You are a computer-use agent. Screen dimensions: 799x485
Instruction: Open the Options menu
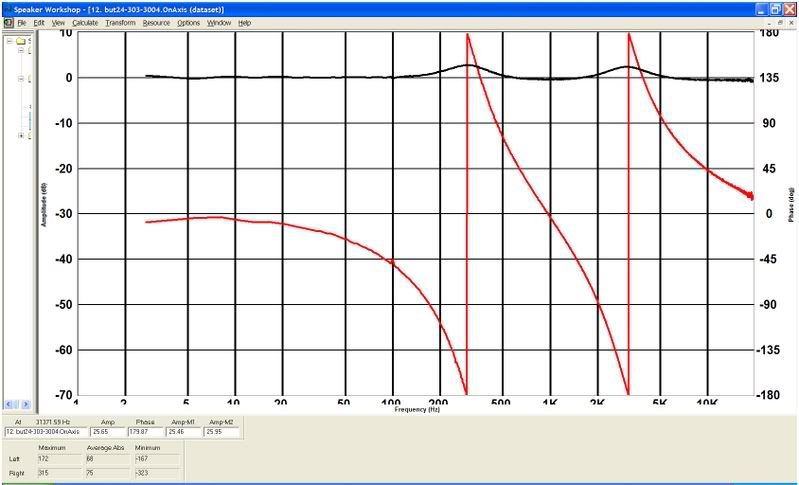(189, 23)
